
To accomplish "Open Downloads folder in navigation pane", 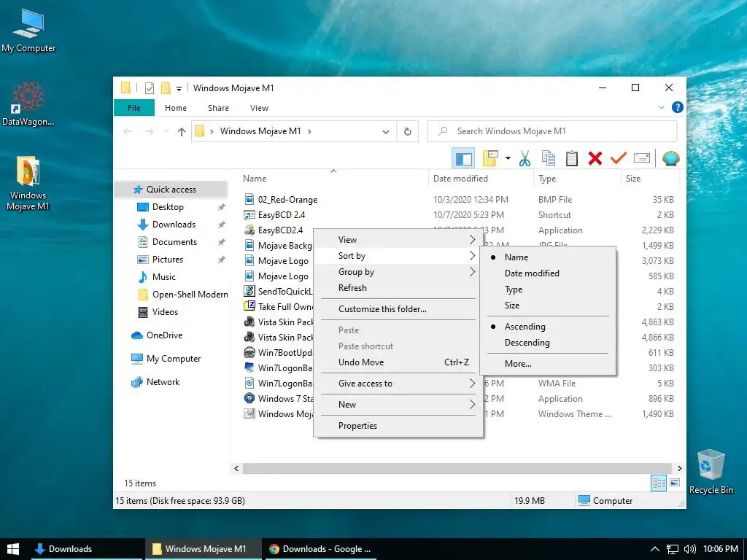I will tap(174, 225).
